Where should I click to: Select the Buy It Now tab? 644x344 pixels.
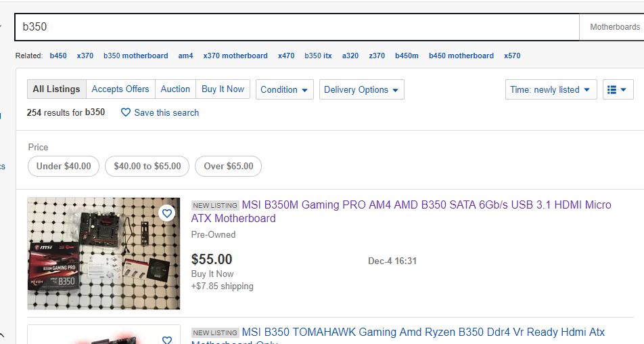223,89
